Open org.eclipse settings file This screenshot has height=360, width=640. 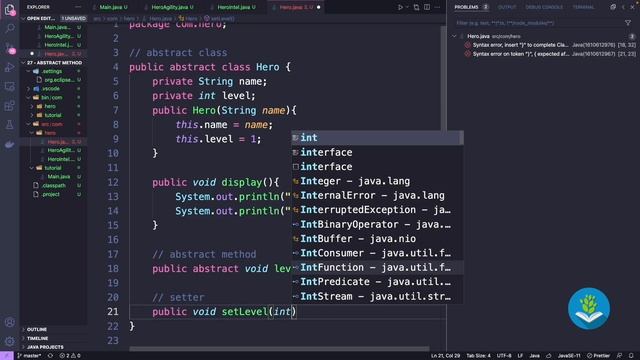pos(53,80)
